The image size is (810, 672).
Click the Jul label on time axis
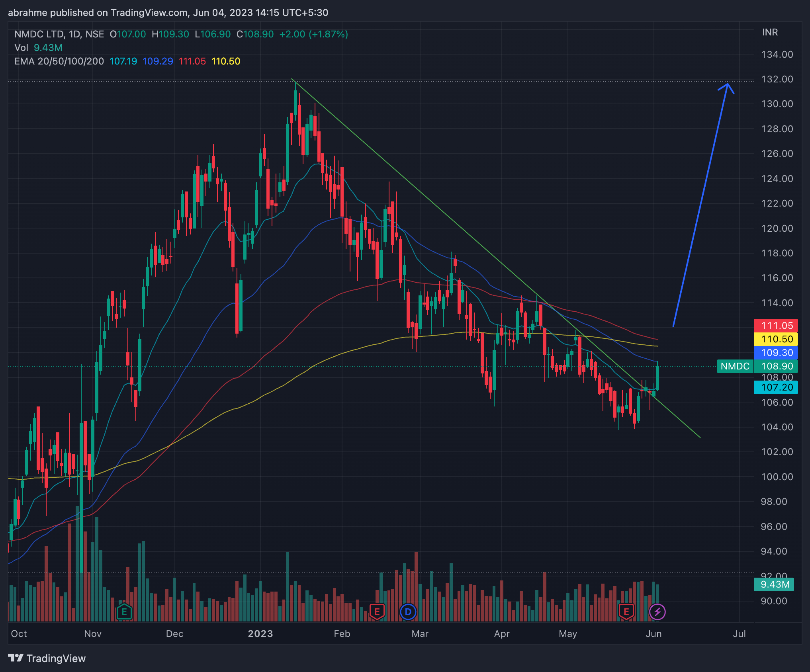point(739,634)
